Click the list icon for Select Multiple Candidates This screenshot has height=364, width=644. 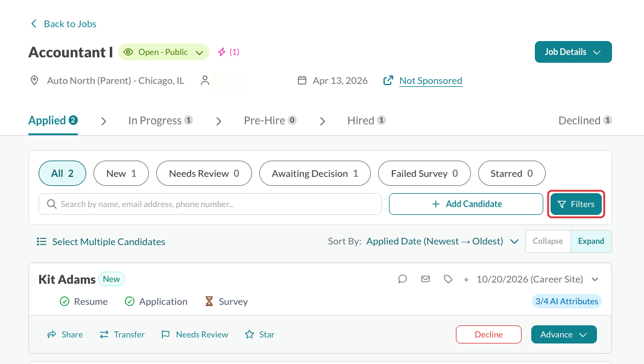[x=42, y=241]
